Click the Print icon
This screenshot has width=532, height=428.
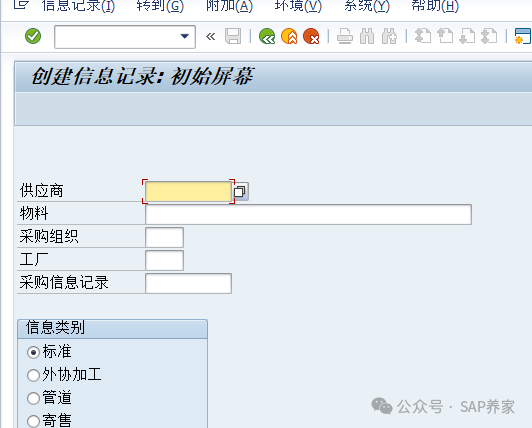pyautogui.click(x=345, y=36)
